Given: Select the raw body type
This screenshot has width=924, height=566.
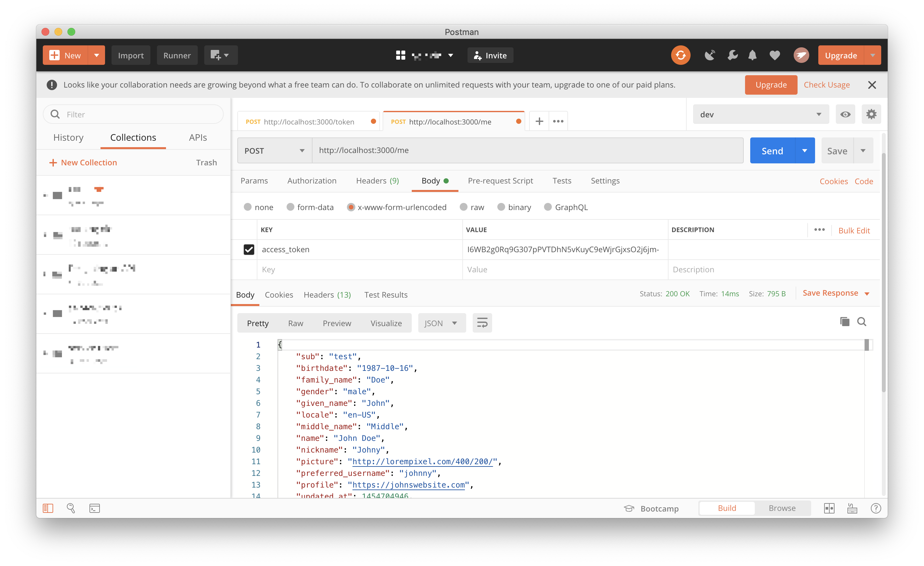Looking at the screenshot, I should (464, 207).
